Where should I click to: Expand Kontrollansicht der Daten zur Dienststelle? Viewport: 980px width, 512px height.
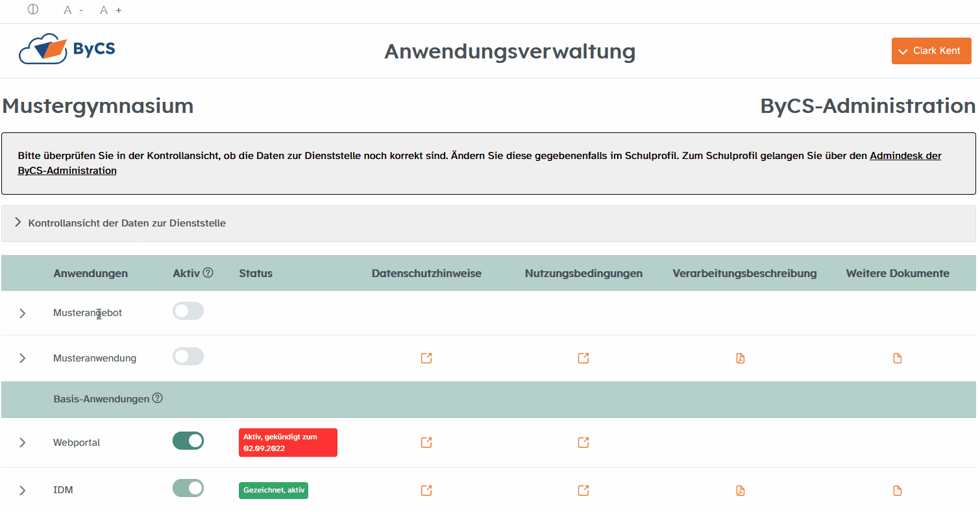[489, 223]
